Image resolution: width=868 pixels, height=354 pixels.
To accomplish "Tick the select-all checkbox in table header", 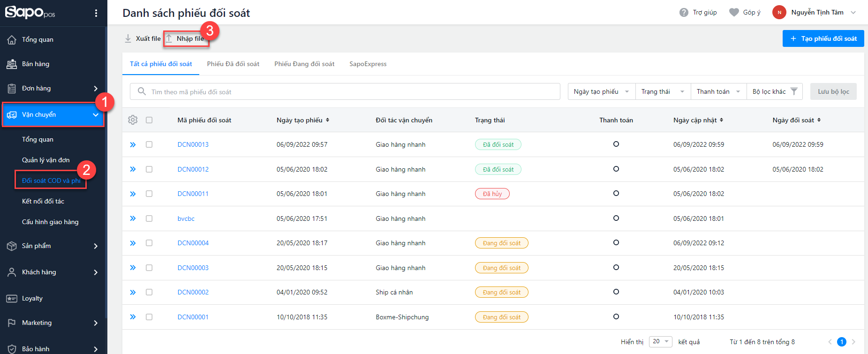I will 149,120.
